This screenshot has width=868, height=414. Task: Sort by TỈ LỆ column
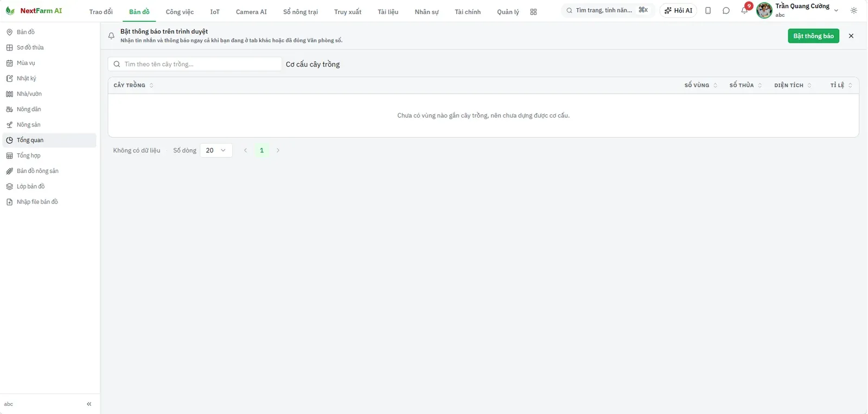[x=841, y=86]
